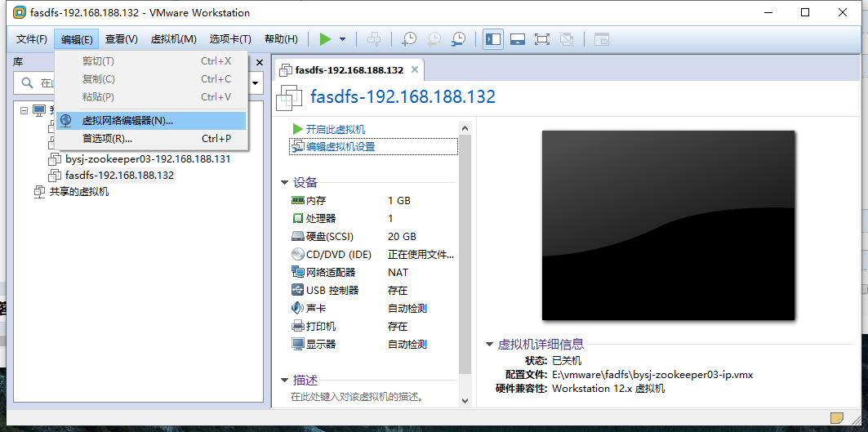Select bysj-zookeeper03-192.168.188.131 in the library
The image size is (868, 432).
tap(148, 159)
